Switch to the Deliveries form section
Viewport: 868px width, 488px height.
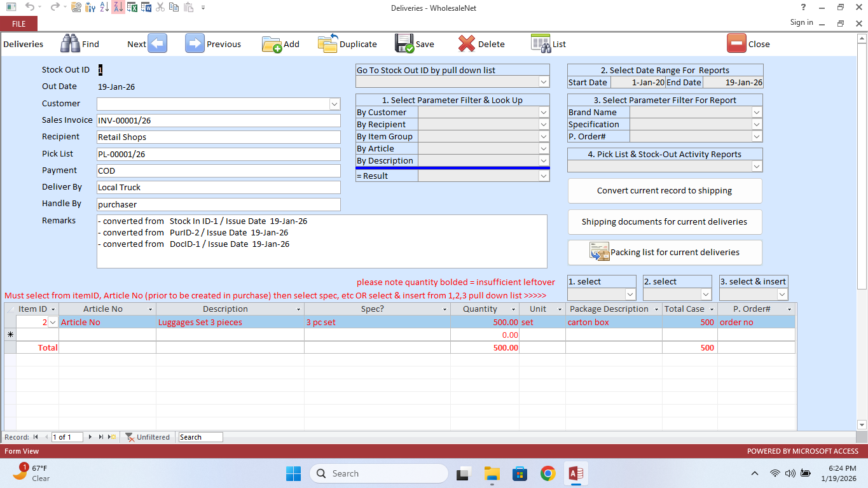point(24,44)
